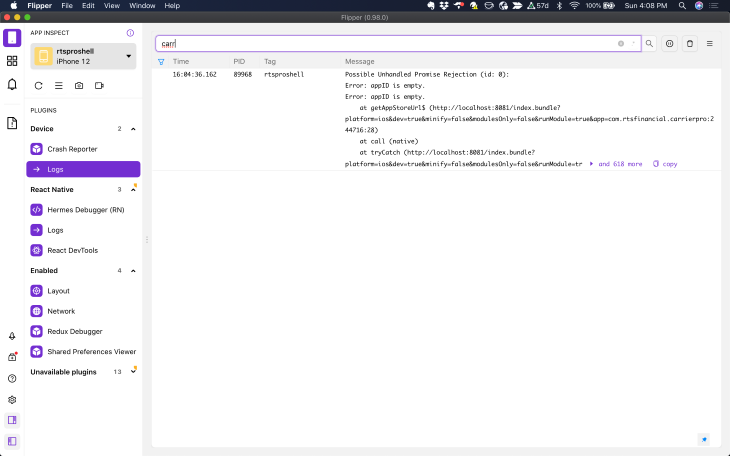Open the View menu
Screen dimensions: 730x456
click(112, 6)
